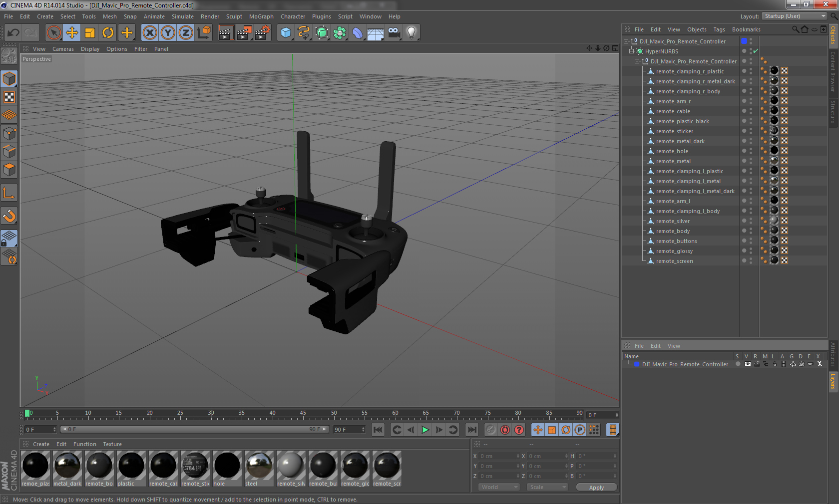This screenshot has width=839, height=504.
Task: Open the Simulate menu
Action: (x=182, y=16)
